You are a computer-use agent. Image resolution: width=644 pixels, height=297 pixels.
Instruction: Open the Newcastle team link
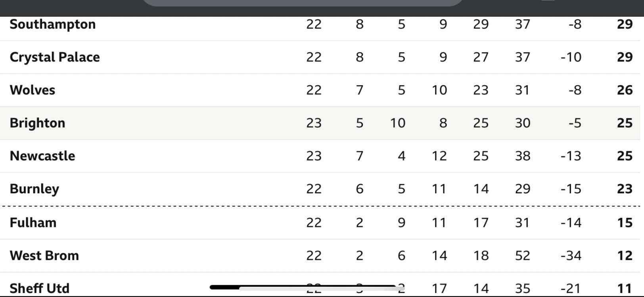tap(42, 156)
